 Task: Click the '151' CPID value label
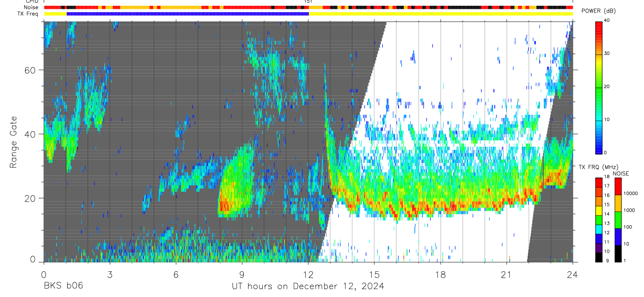click(308, 2)
